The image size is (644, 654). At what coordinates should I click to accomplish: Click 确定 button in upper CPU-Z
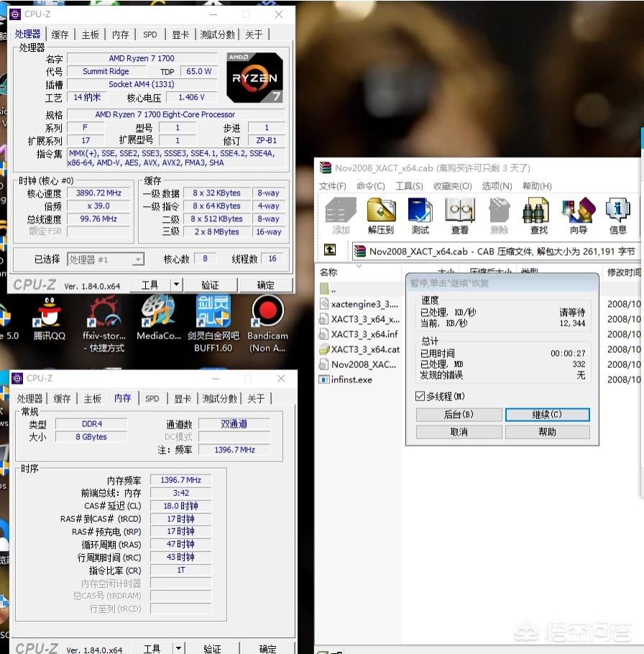point(266,285)
